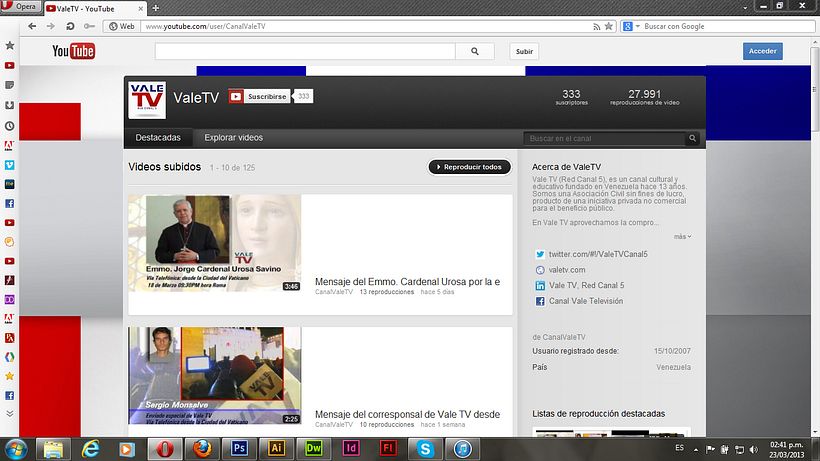Click Reproducir todos play-all button

(x=469, y=167)
